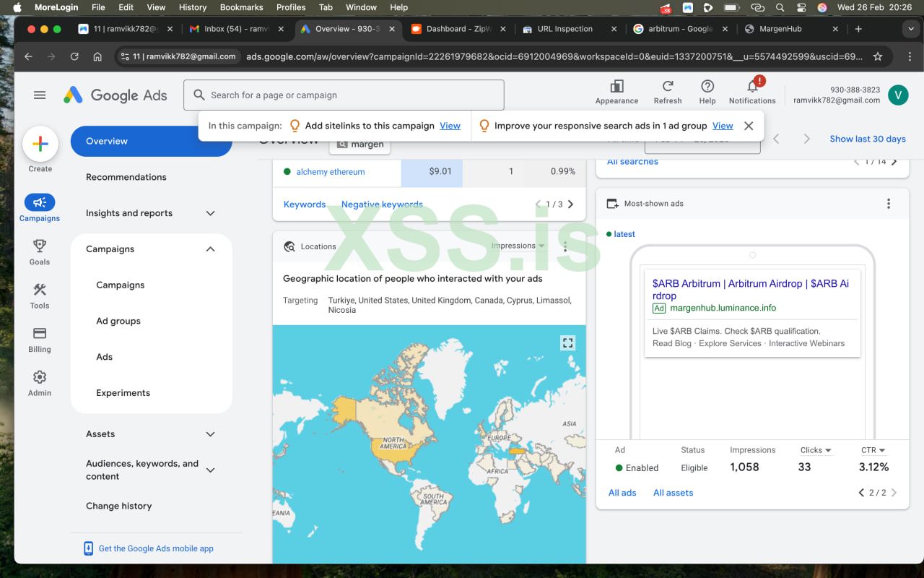This screenshot has height=578, width=924.
Task: Open the Help question mark icon
Action: coord(707,87)
